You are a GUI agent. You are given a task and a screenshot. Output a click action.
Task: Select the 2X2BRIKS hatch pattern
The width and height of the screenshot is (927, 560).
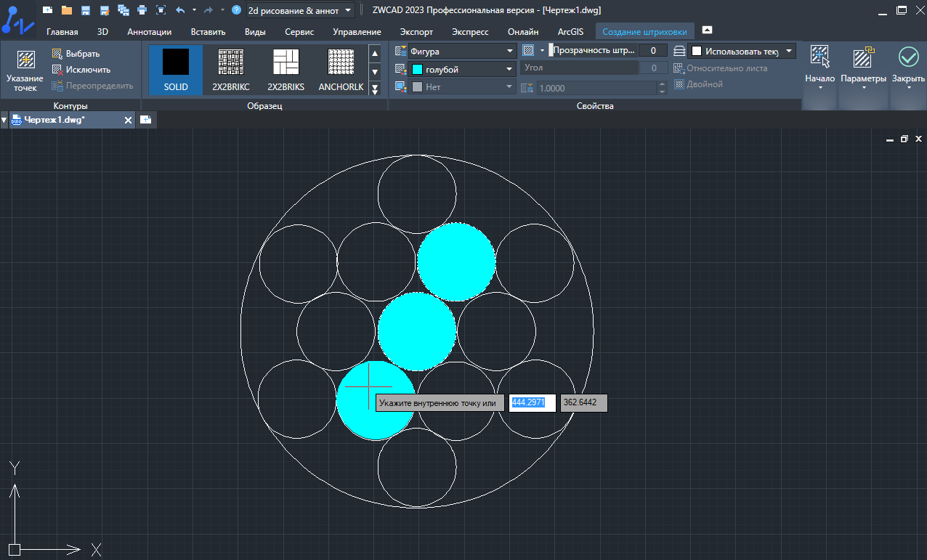tap(286, 70)
